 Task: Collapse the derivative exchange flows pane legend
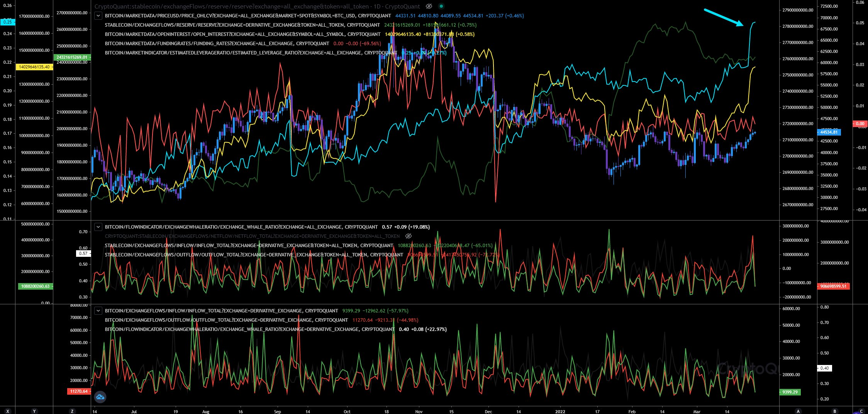click(98, 311)
